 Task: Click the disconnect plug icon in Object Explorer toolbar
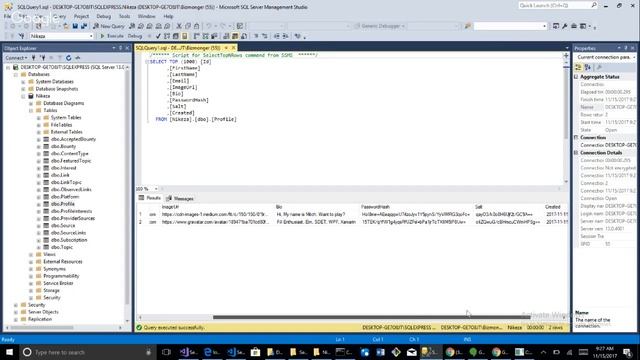(42, 58)
